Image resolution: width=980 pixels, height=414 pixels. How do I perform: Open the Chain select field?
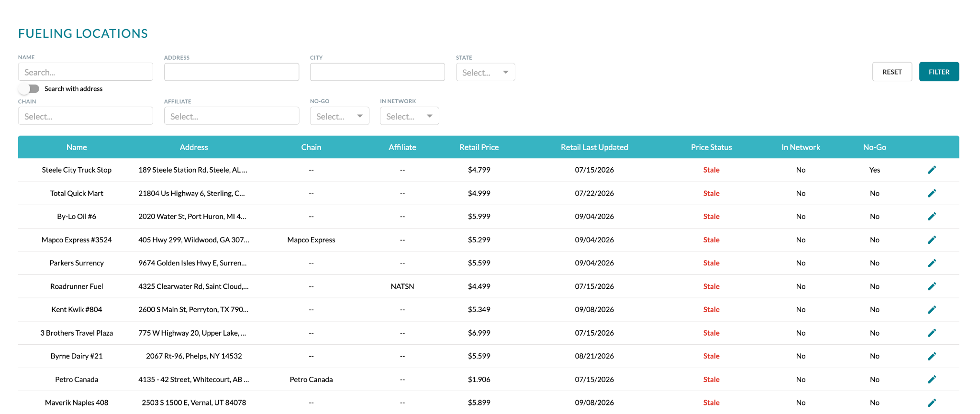86,116
